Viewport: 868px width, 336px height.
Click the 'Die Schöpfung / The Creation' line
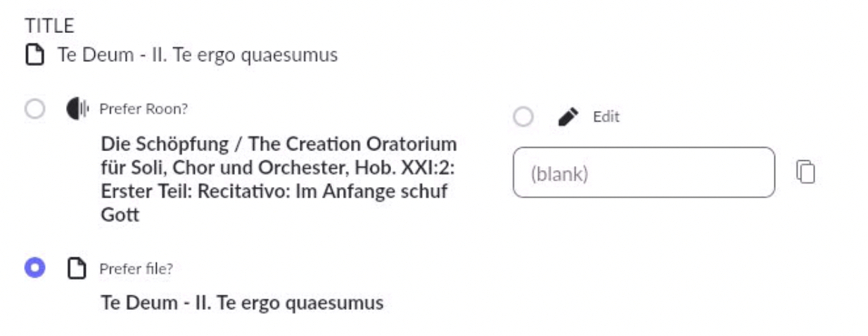279,144
